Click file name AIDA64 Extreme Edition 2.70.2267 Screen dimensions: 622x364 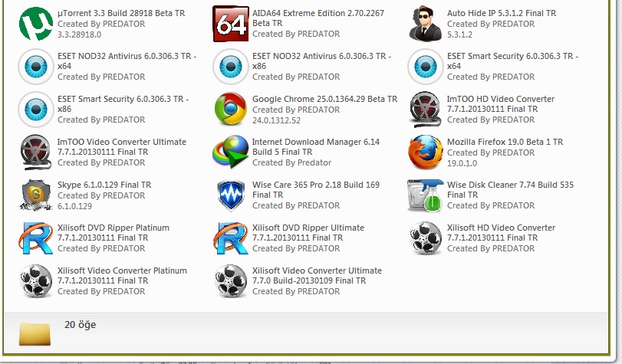tap(318, 13)
